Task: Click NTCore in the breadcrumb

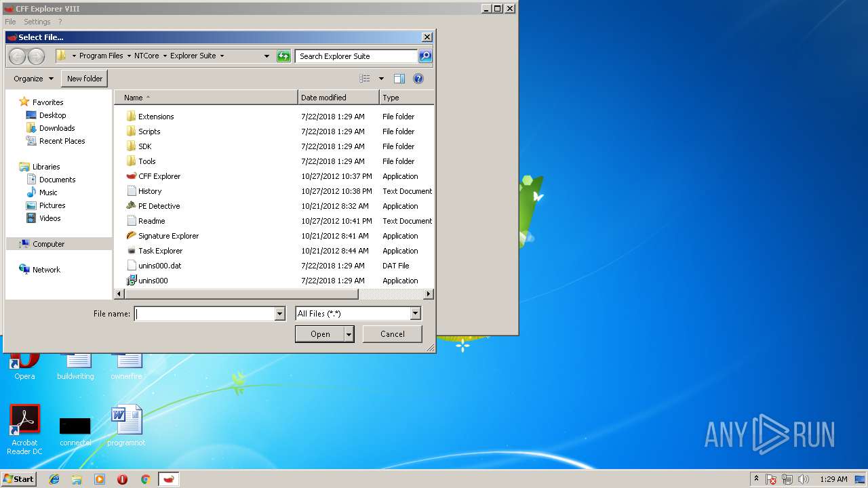Action: click(147, 56)
